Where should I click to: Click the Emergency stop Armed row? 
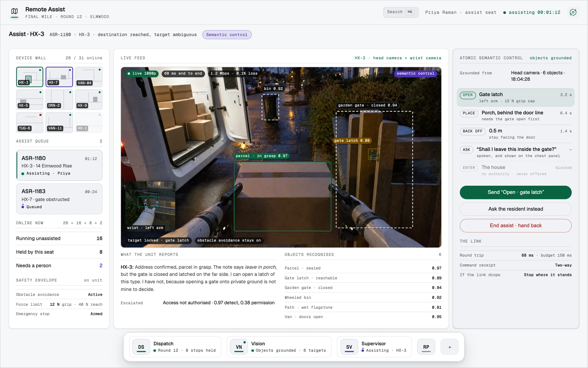(59, 314)
